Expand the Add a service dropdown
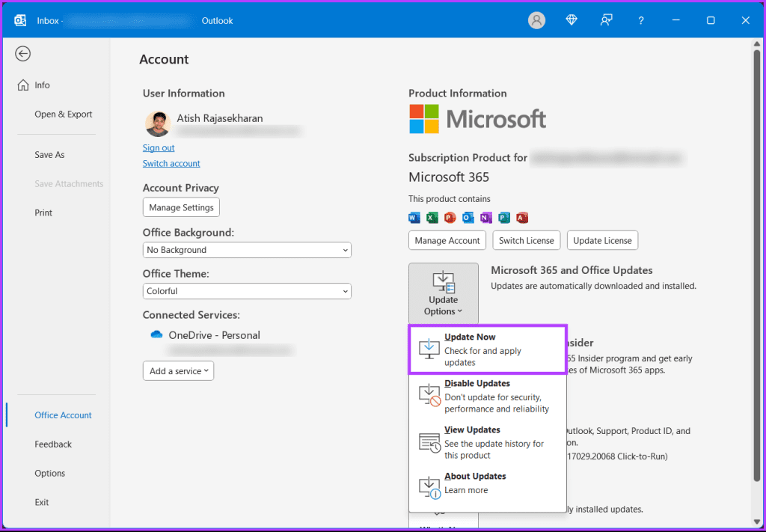Image resolution: width=766 pixels, height=532 pixels. point(178,370)
